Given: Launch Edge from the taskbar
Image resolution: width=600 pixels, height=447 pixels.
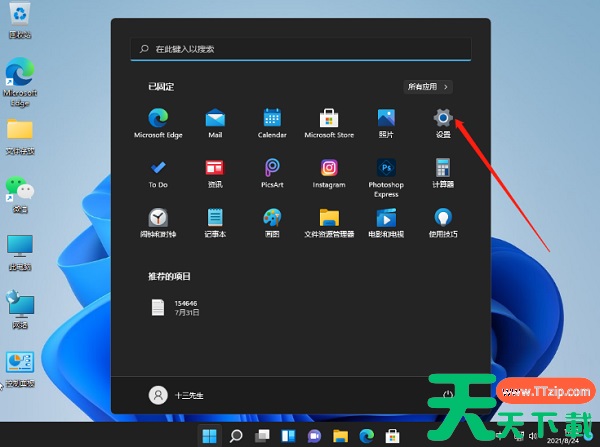Looking at the screenshot, I should tap(366, 436).
